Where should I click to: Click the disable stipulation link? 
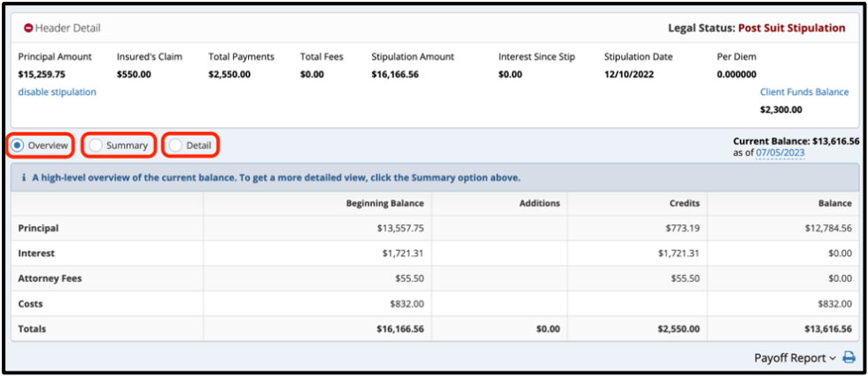coord(57,92)
